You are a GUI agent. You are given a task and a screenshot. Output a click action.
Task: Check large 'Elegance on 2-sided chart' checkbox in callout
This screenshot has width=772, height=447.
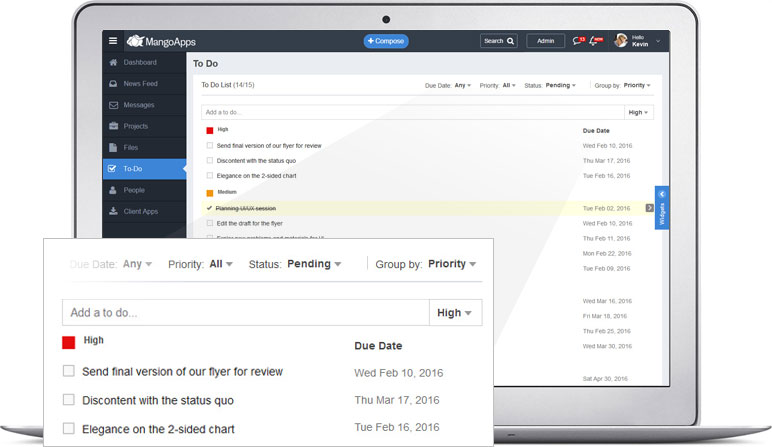click(x=68, y=428)
